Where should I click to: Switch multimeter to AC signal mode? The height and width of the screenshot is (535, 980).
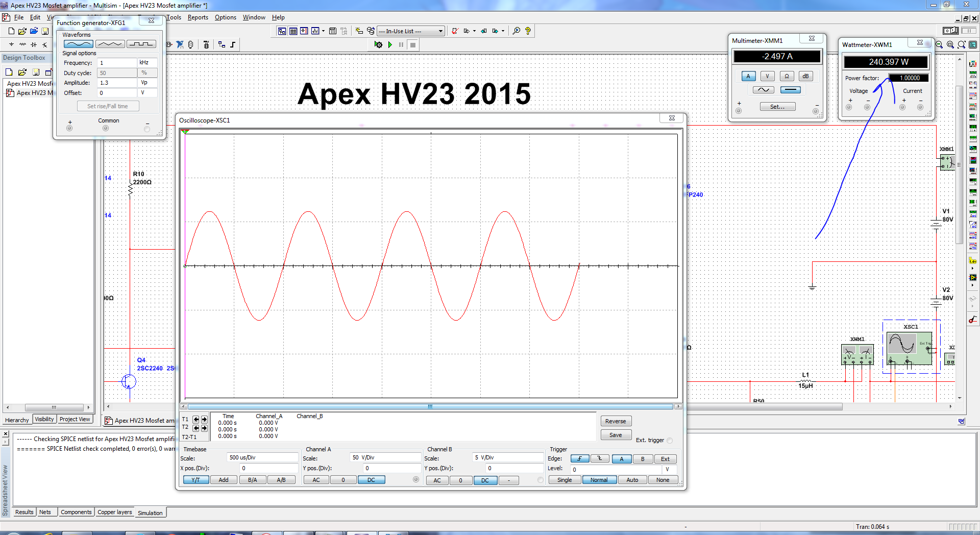[763, 90]
